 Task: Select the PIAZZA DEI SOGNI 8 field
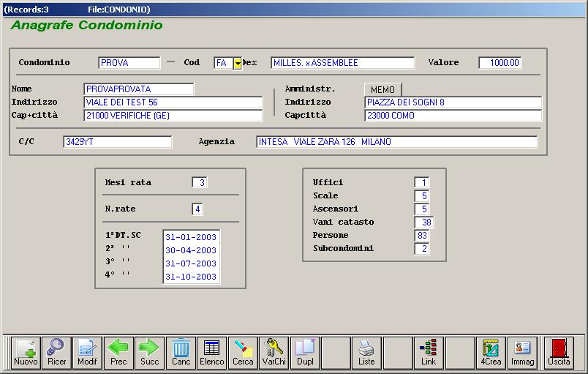click(x=453, y=102)
